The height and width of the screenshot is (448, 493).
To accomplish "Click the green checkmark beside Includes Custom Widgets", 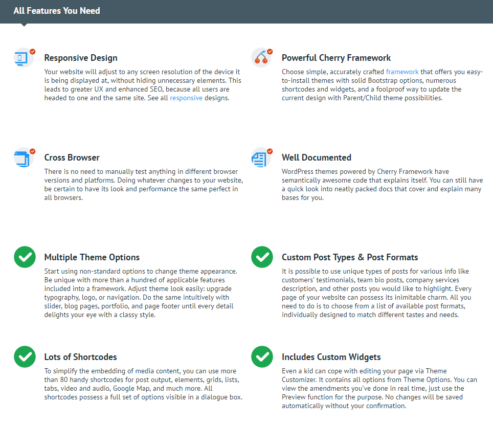I will point(262,356).
